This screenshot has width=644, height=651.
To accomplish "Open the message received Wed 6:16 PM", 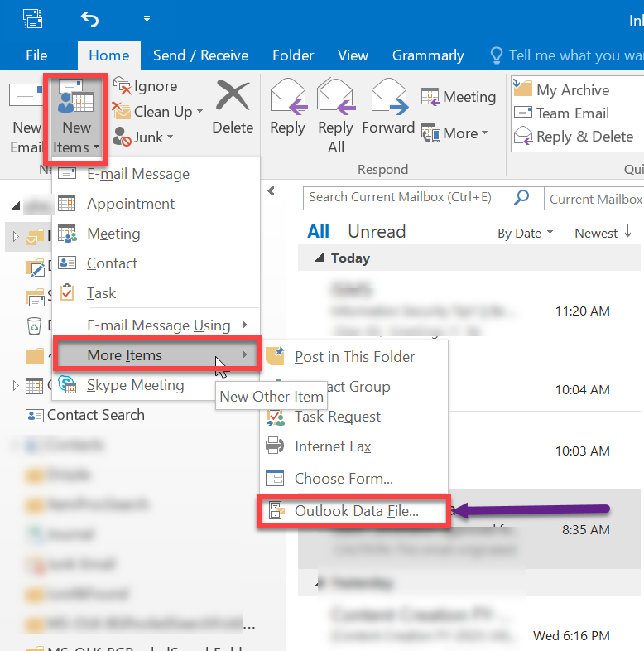I will click(x=469, y=624).
